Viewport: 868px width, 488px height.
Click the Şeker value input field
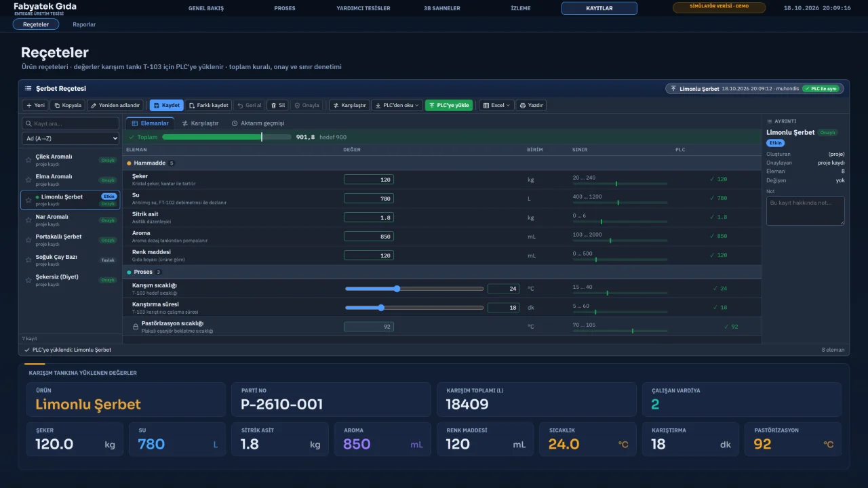(369, 180)
